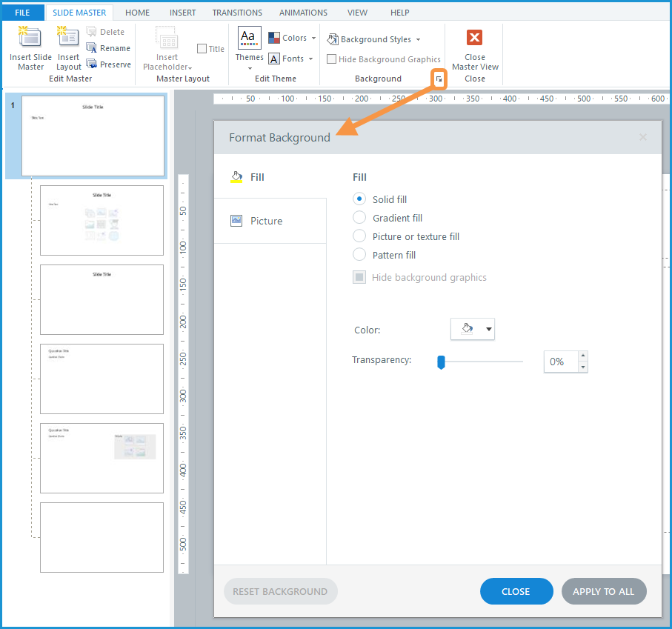Select the Picture section in Format Background
This screenshot has height=629, width=672.
pos(266,221)
